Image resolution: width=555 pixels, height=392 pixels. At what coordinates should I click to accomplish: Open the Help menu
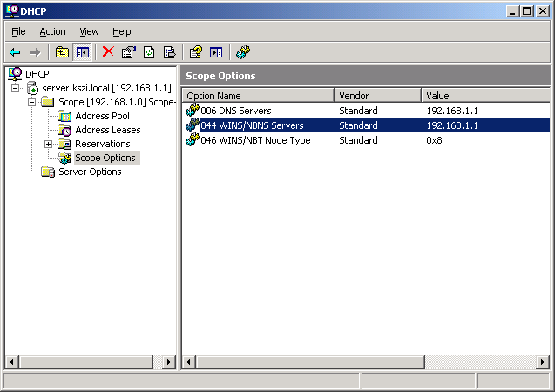click(x=122, y=31)
